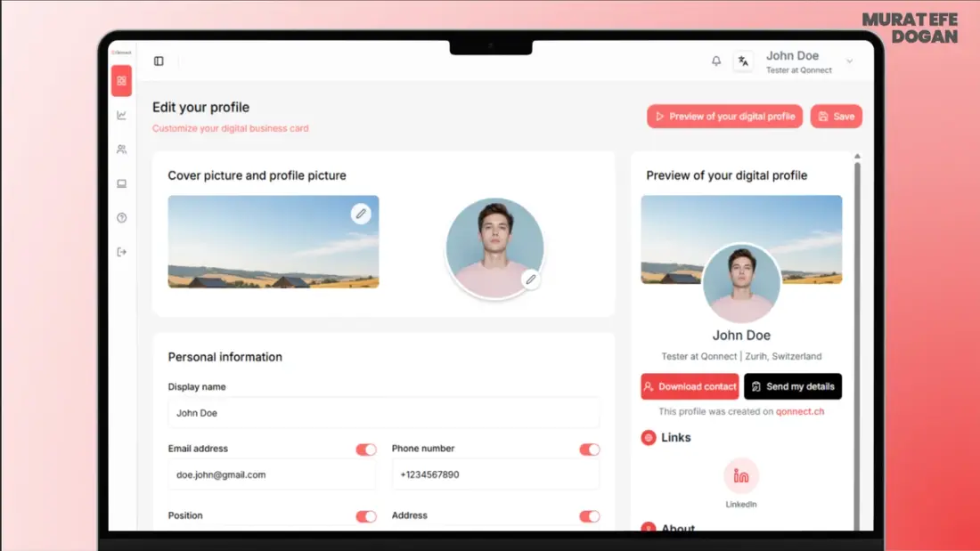
Task: Edit the cover picture with pencil icon
Action: tap(361, 214)
